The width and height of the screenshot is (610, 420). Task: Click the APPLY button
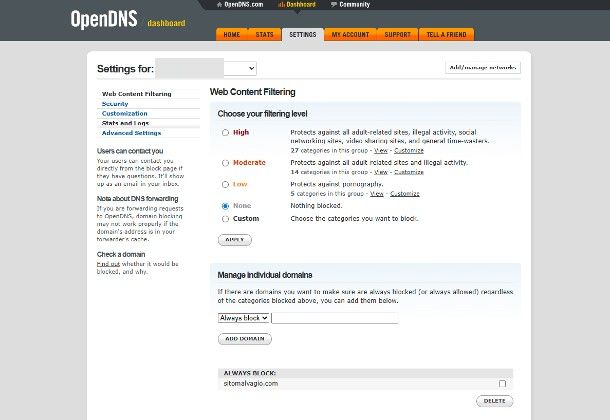point(235,240)
